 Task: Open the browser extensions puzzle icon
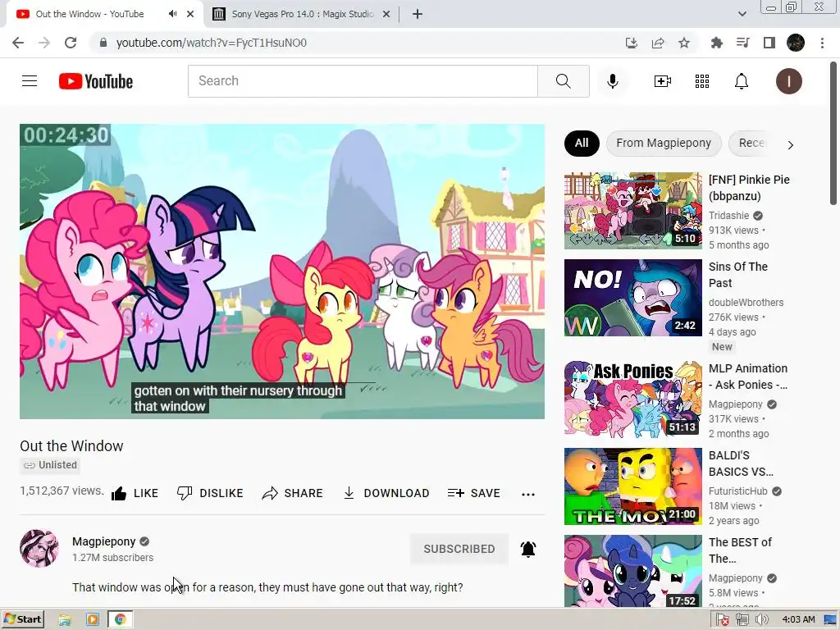pos(716,43)
